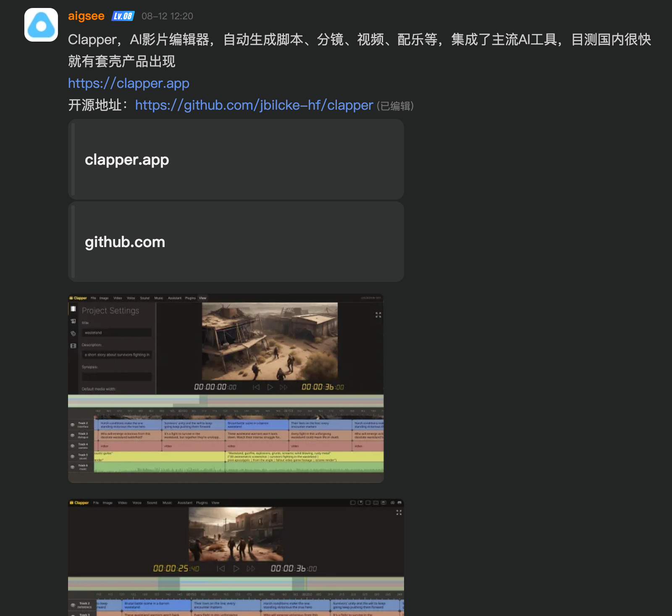This screenshot has width=672, height=616.
Task: Open the github.com link preview card
Action: (x=236, y=242)
